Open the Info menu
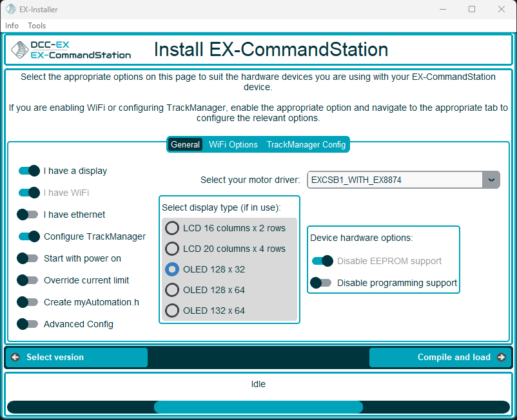Viewport: 517px width, 420px height. (x=12, y=26)
